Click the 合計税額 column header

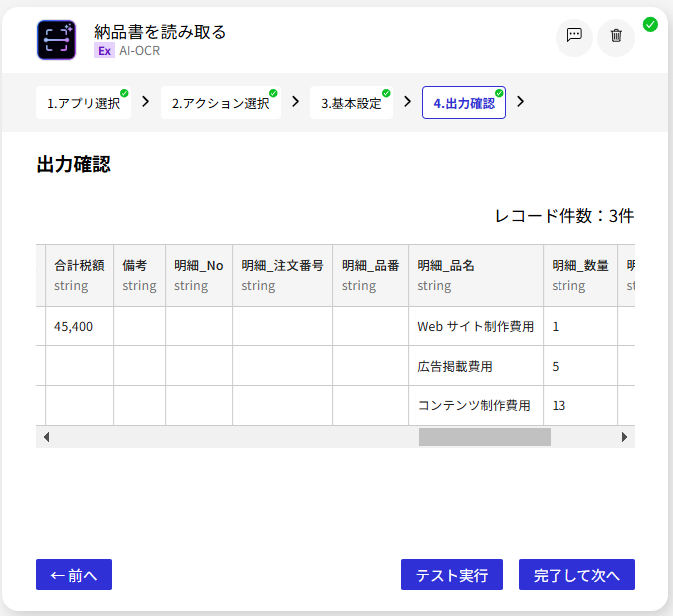tap(79, 275)
